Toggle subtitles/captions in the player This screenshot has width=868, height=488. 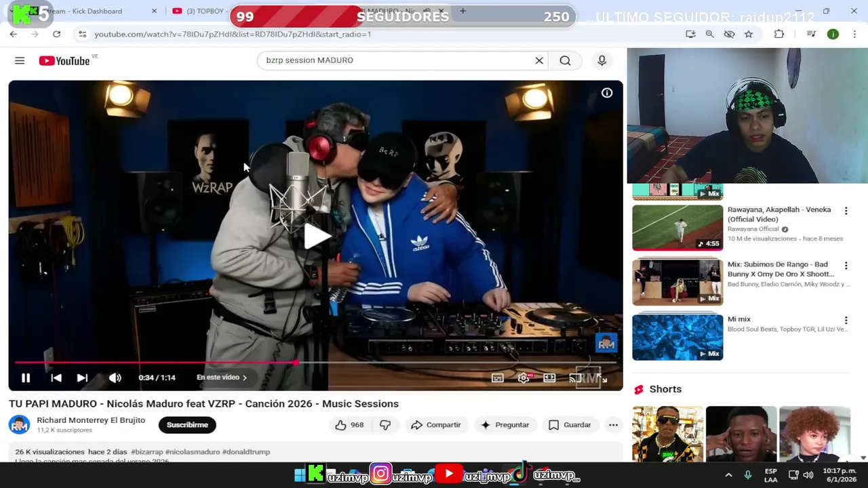tap(498, 378)
